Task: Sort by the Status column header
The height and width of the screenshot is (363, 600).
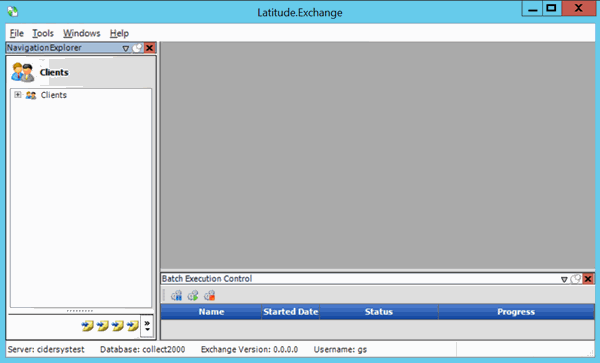Action: [x=379, y=312]
